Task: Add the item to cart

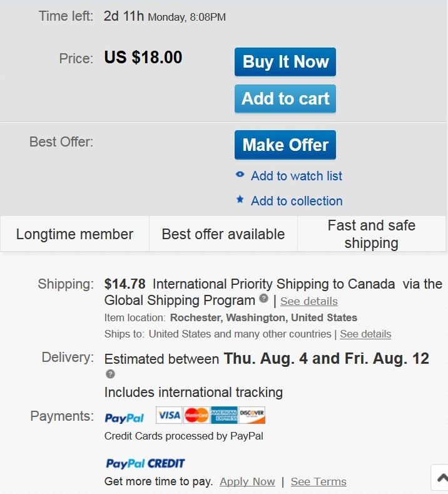Action: (x=285, y=99)
